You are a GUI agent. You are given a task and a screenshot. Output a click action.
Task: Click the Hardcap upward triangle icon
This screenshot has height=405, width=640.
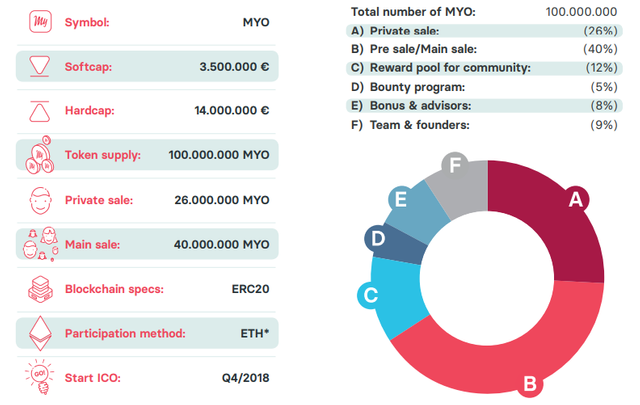click(x=40, y=111)
